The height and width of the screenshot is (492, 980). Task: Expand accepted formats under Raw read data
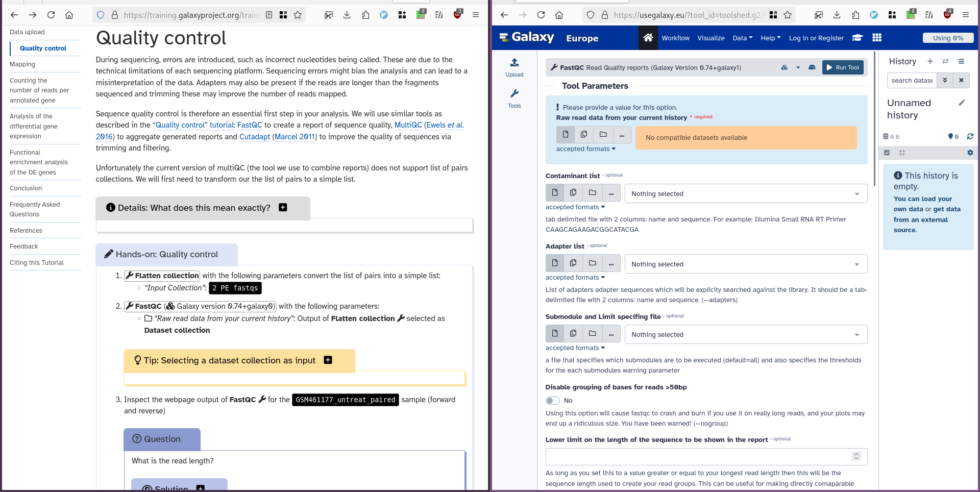[586, 149]
